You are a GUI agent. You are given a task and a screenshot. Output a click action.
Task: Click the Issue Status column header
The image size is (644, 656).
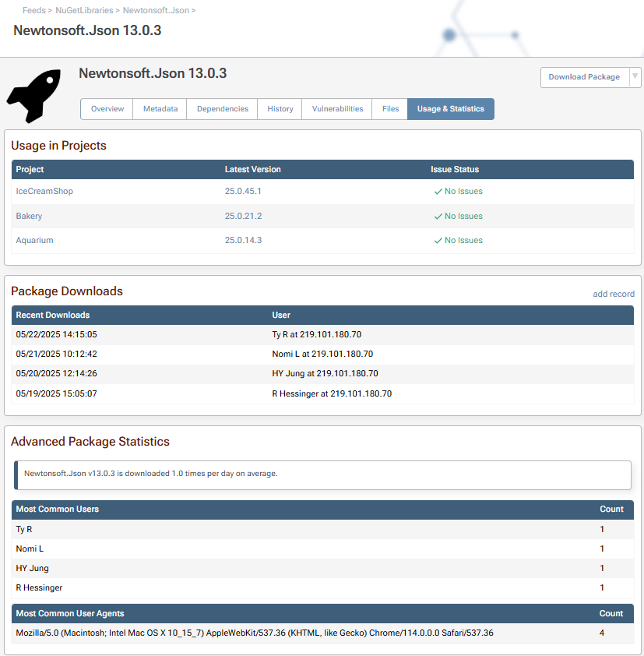[455, 169]
